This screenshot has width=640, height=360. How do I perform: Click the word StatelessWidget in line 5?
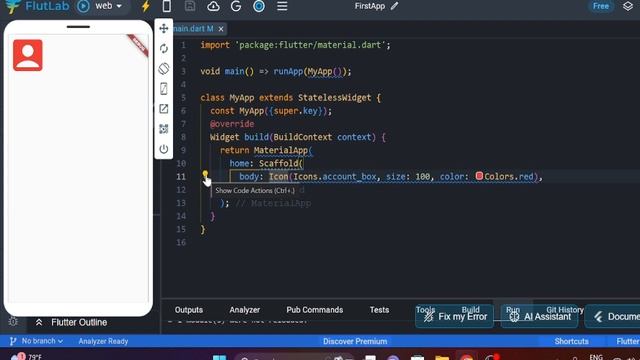[x=334, y=98]
